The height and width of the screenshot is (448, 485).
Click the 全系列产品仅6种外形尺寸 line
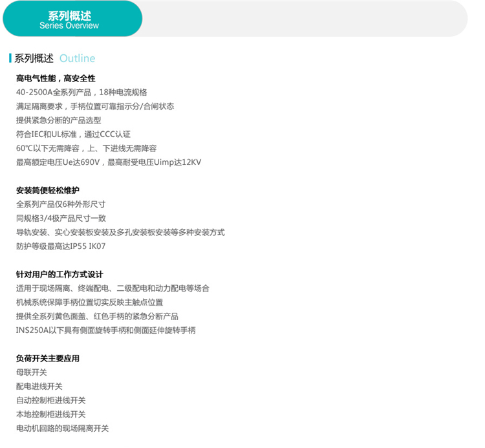tap(61, 204)
